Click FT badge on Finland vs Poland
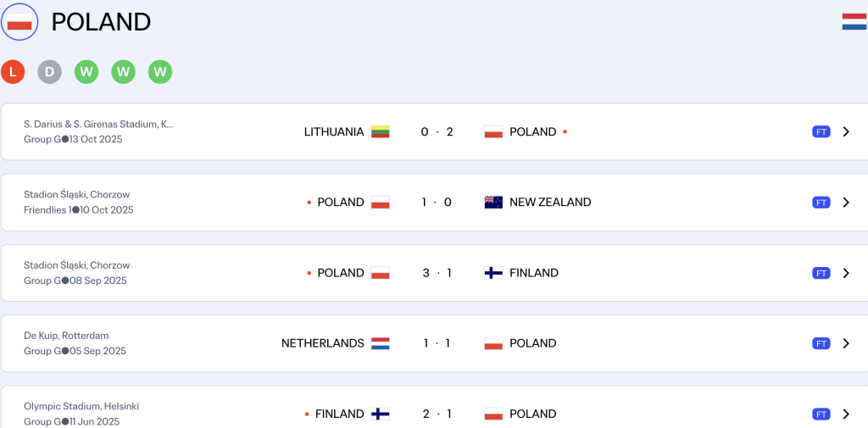This screenshot has height=428, width=868. (x=821, y=414)
